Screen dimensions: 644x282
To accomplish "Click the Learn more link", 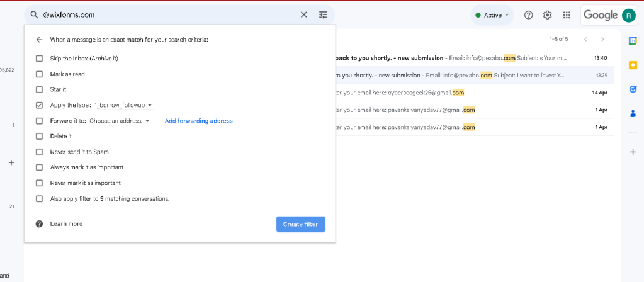I will [66, 223].
